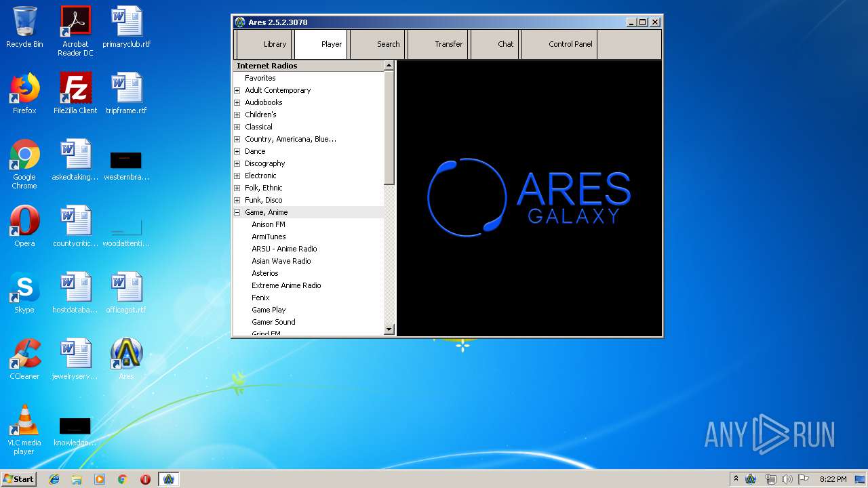868x488 pixels.
Task: Select ArmiTunes radio station
Action: click(x=269, y=237)
